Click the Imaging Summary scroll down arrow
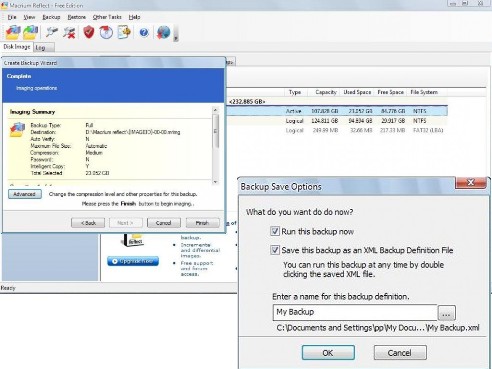 point(215,182)
